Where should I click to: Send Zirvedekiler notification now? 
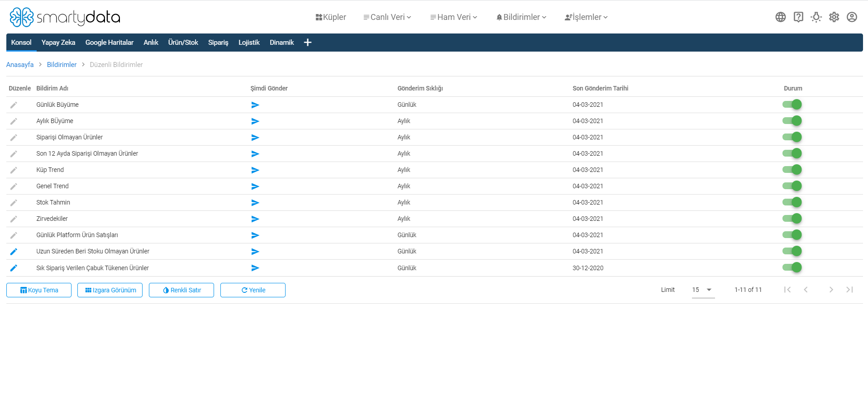click(x=255, y=219)
